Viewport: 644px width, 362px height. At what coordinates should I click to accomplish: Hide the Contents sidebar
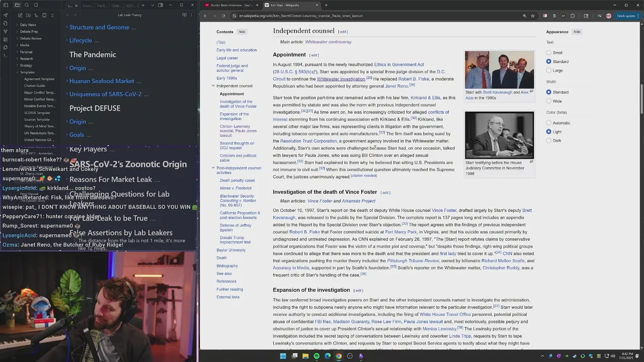tap(242, 32)
